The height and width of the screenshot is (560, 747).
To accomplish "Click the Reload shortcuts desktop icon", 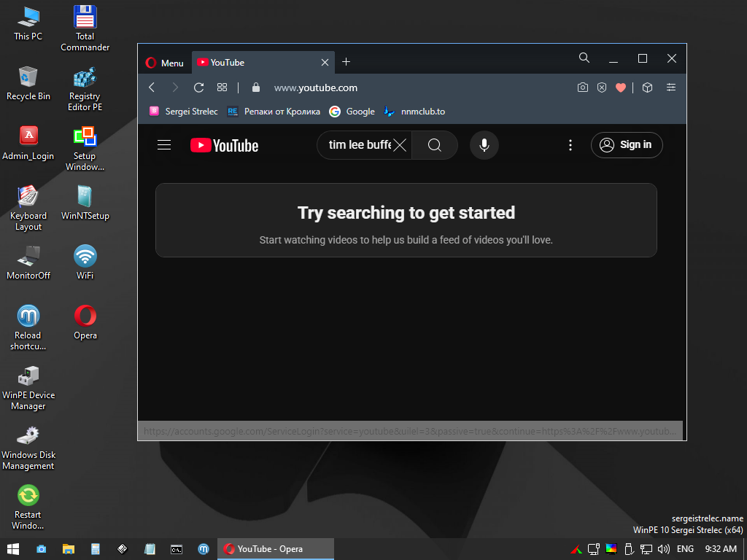I will pos(28,327).
